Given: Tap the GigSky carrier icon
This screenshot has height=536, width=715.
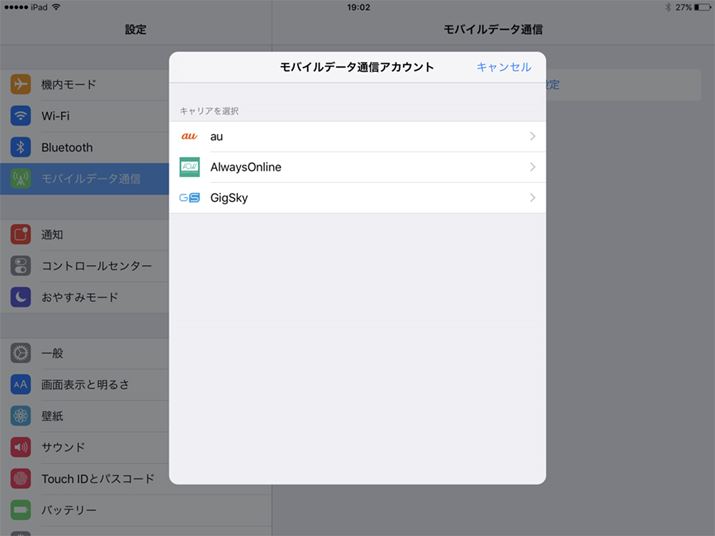Looking at the screenshot, I should click(189, 198).
